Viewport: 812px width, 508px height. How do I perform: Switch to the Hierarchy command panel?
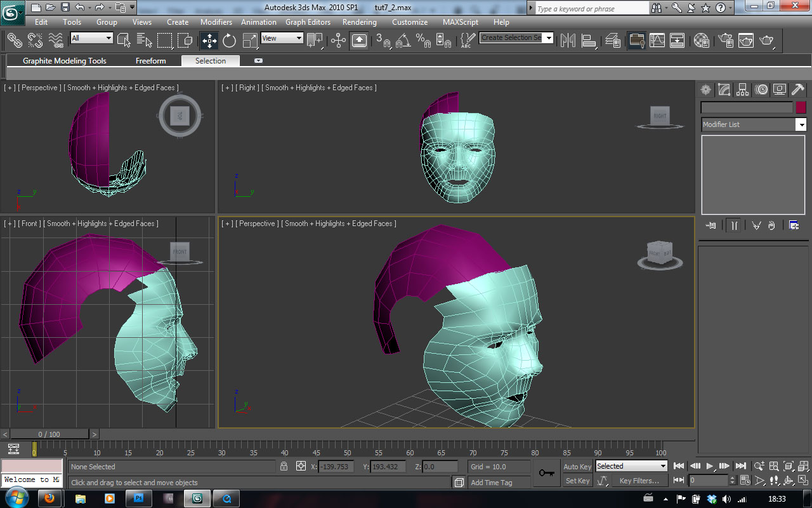[742, 90]
